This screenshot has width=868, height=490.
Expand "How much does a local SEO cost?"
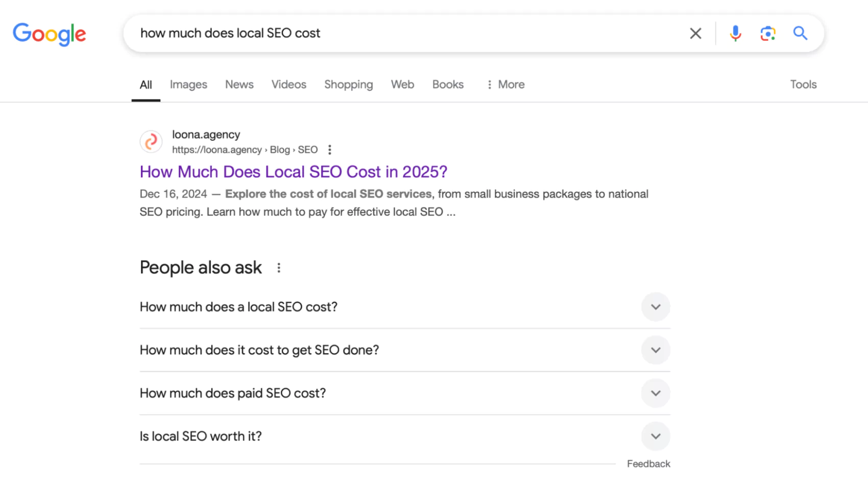pyautogui.click(x=655, y=307)
